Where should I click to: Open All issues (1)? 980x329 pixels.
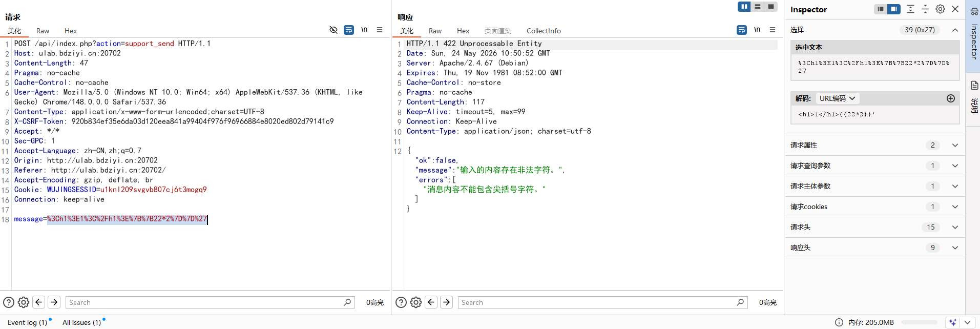tap(82, 322)
